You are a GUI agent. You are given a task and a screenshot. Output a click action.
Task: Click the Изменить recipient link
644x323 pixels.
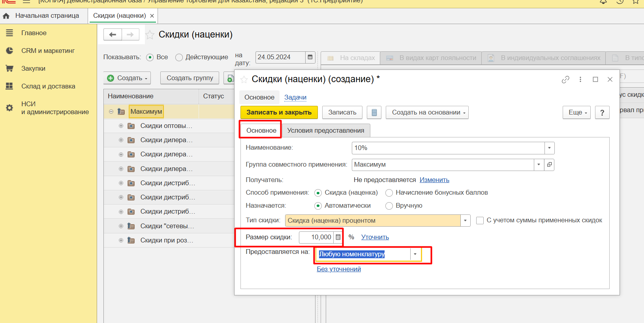pyautogui.click(x=434, y=180)
